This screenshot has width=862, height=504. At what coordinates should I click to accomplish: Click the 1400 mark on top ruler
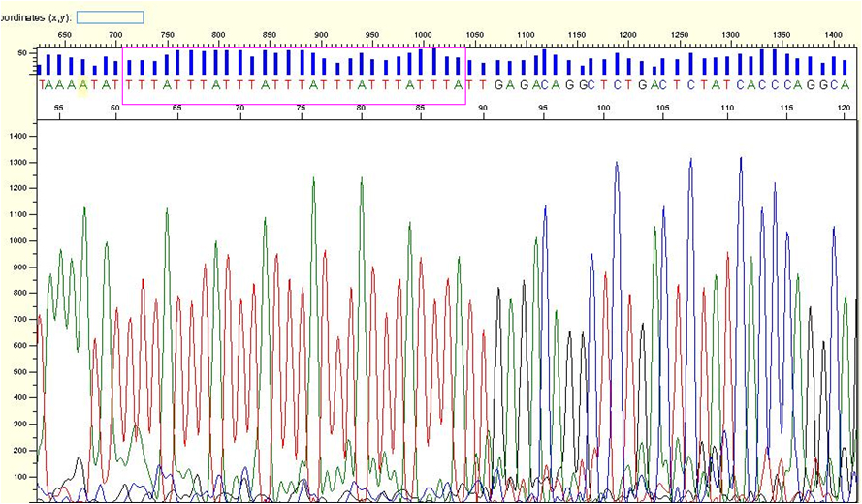pos(833,35)
